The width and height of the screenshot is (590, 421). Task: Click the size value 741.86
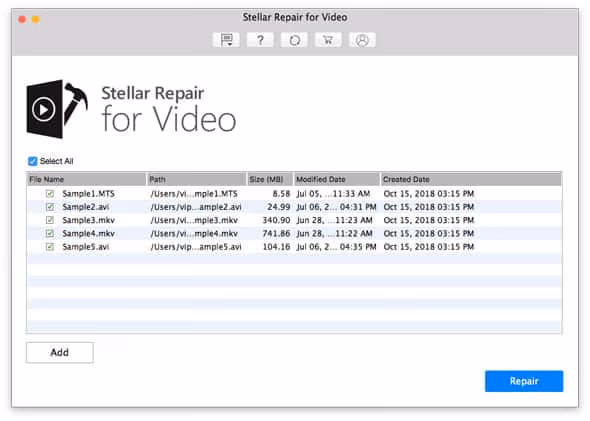pos(277,234)
